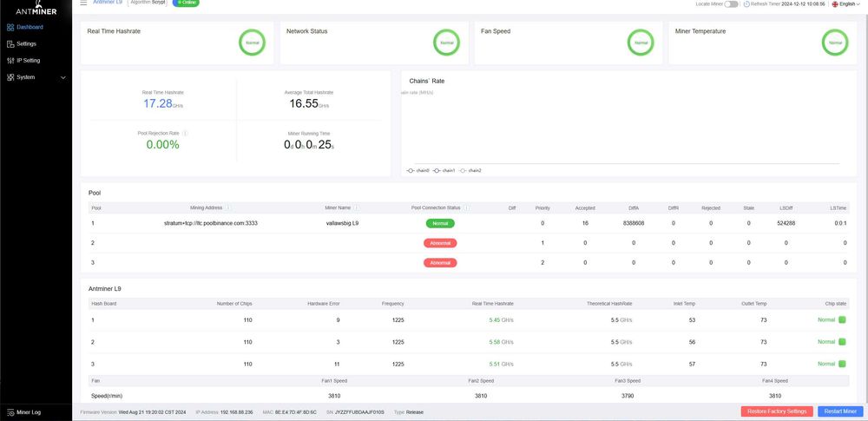Click the 0.00% pool rejection rate value
Image resolution: width=868 pixels, height=421 pixels.
click(x=163, y=145)
